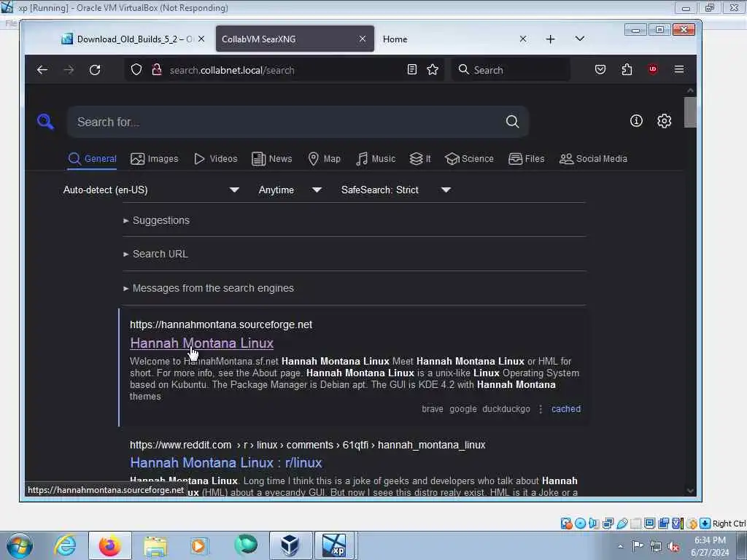Close the CollabVM SearXNG tab
The image size is (747, 560).
coord(363,39)
